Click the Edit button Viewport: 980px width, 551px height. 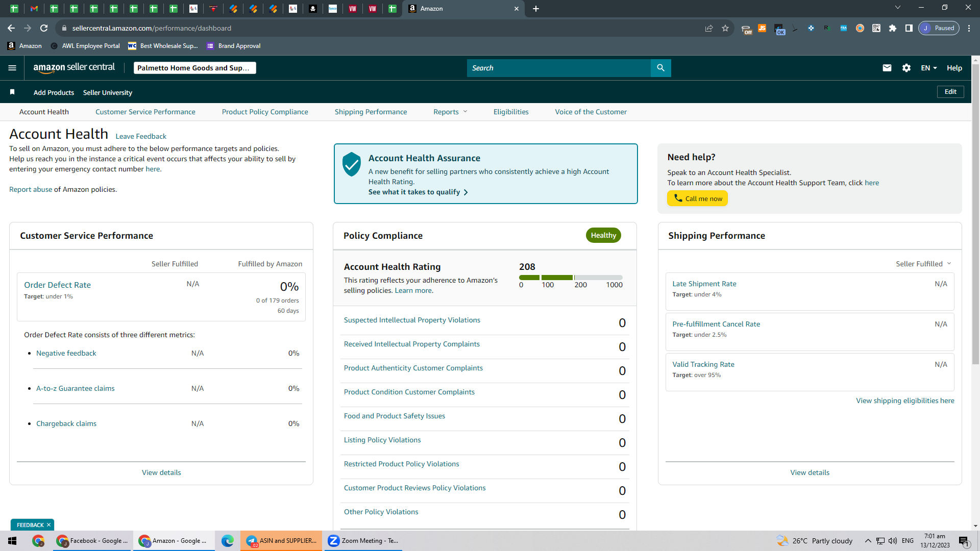coord(950,92)
